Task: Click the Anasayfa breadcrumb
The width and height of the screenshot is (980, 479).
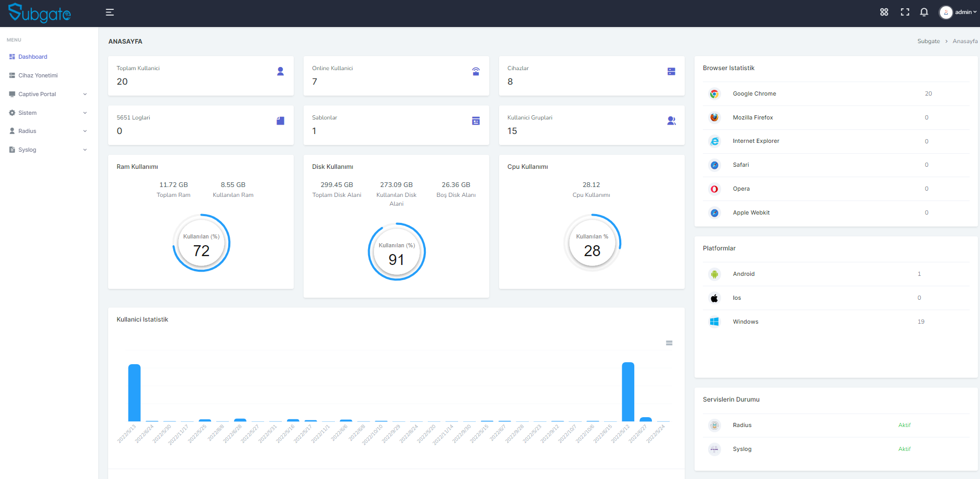Action: coord(965,41)
